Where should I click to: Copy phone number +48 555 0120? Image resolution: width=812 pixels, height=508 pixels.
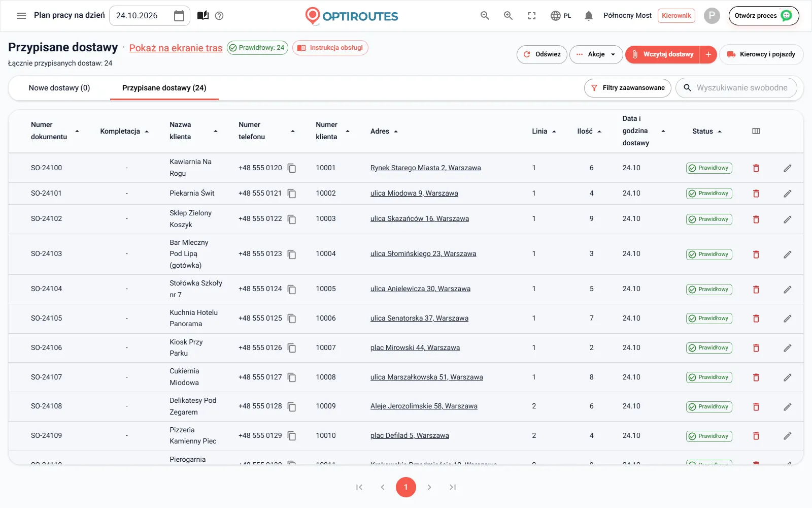tap(292, 168)
